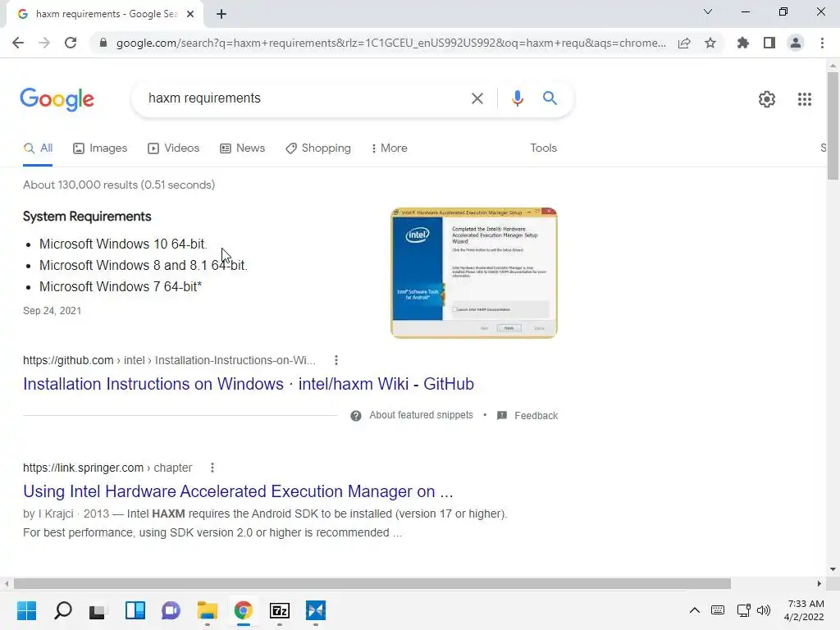Open Springer result's three-dot options

pyautogui.click(x=212, y=468)
